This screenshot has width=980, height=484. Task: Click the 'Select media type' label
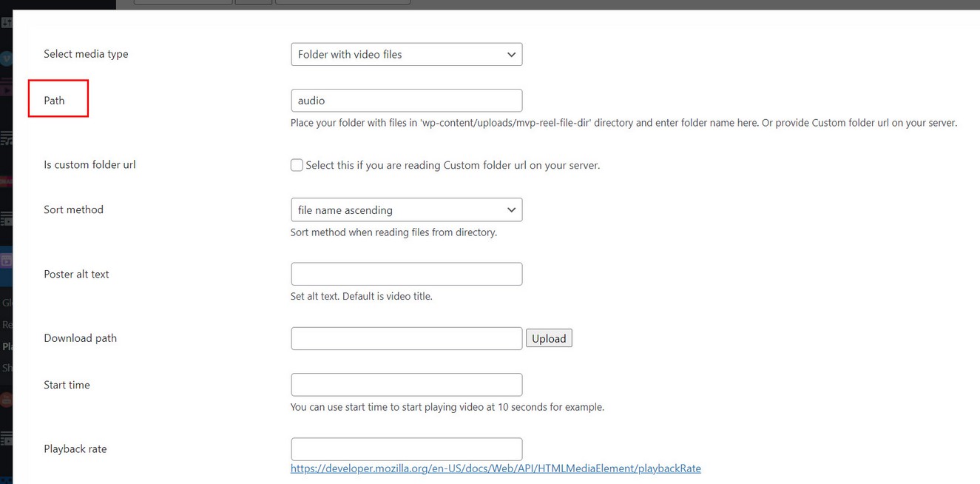click(86, 54)
